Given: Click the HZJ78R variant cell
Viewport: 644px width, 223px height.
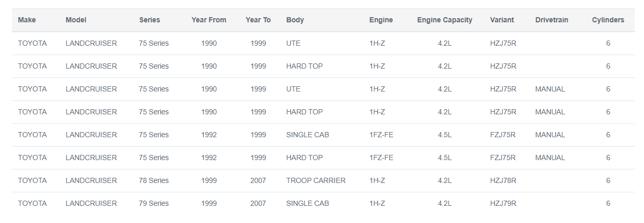Looking at the screenshot, I should [x=503, y=180].
